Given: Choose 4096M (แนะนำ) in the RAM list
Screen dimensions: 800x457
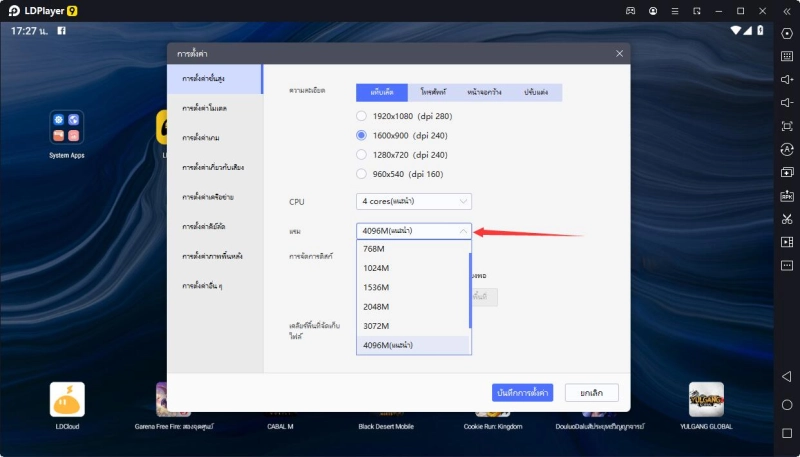Looking at the screenshot, I should pyautogui.click(x=413, y=345).
